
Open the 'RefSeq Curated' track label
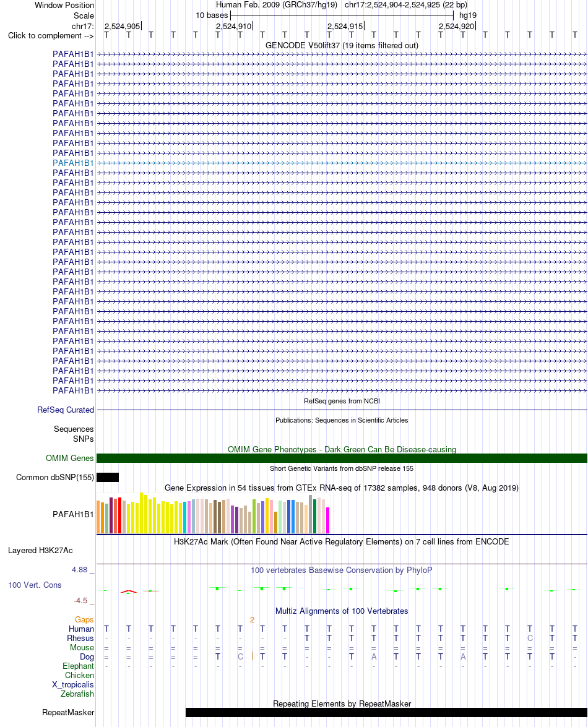pos(66,410)
